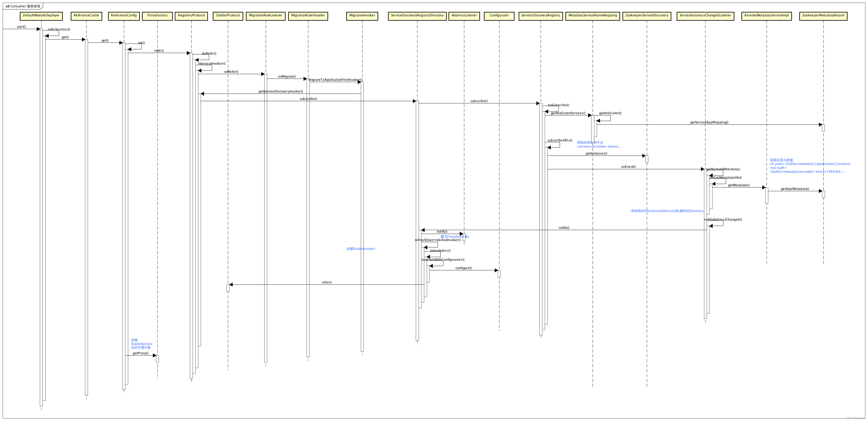Screen dimensions: 868x421
Task: Click the RegisteryProtocol lifeline header
Action: click(x=191, y=16)
